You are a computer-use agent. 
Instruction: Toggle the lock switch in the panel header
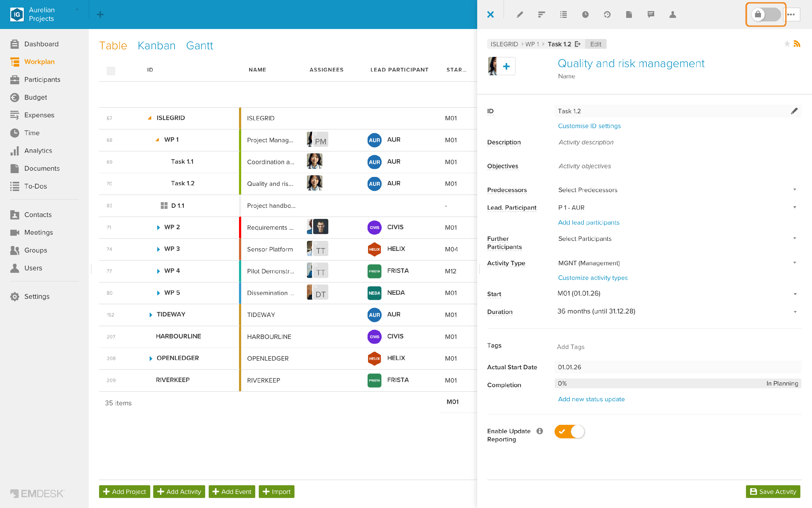(766, 14)
